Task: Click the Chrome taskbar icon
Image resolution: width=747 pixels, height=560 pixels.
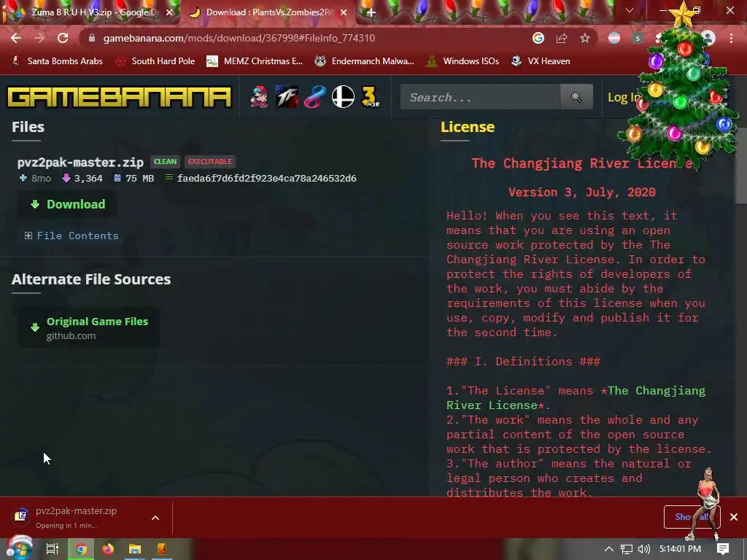Action: point(82,549)
